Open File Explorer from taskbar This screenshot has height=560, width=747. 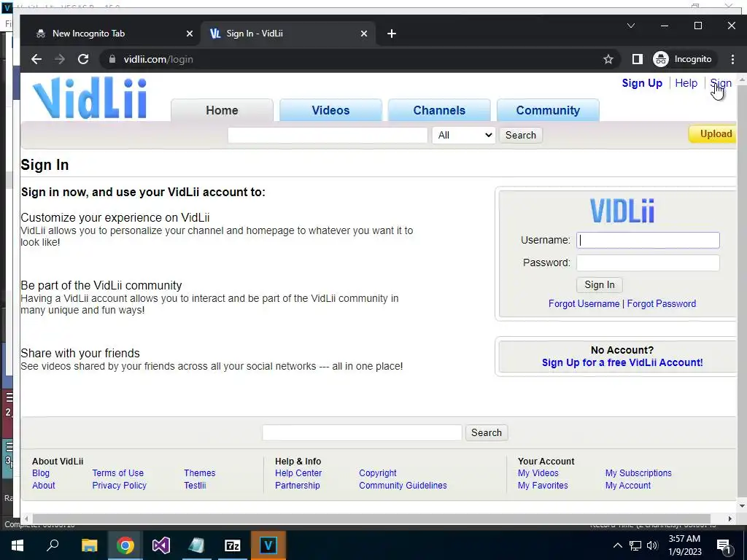(89, 545)
